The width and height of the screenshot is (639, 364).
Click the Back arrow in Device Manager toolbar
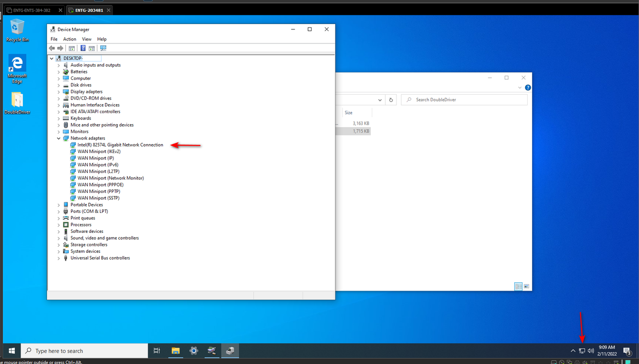pyautogui.click(x=52, y=48)
